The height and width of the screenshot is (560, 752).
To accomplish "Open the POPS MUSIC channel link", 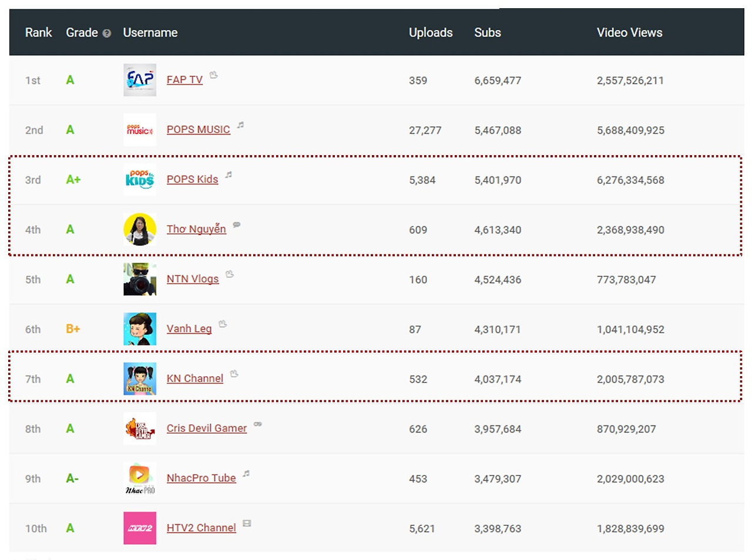I will click(198, 130).
